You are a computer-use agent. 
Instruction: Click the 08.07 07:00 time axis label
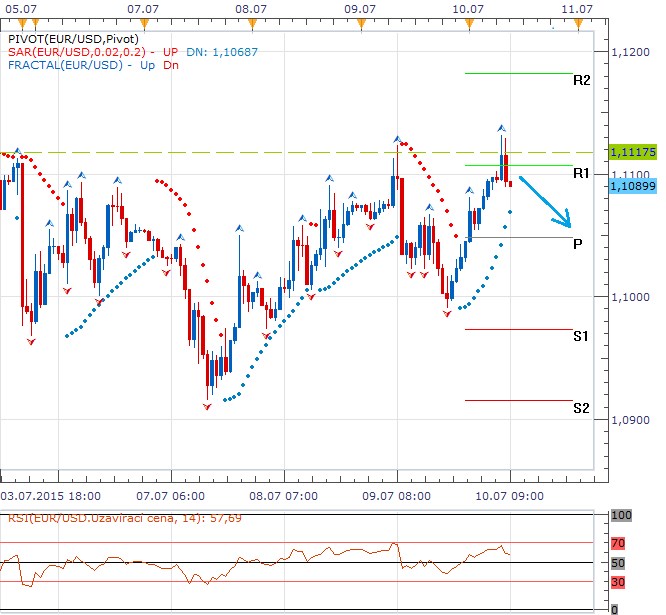283,496
